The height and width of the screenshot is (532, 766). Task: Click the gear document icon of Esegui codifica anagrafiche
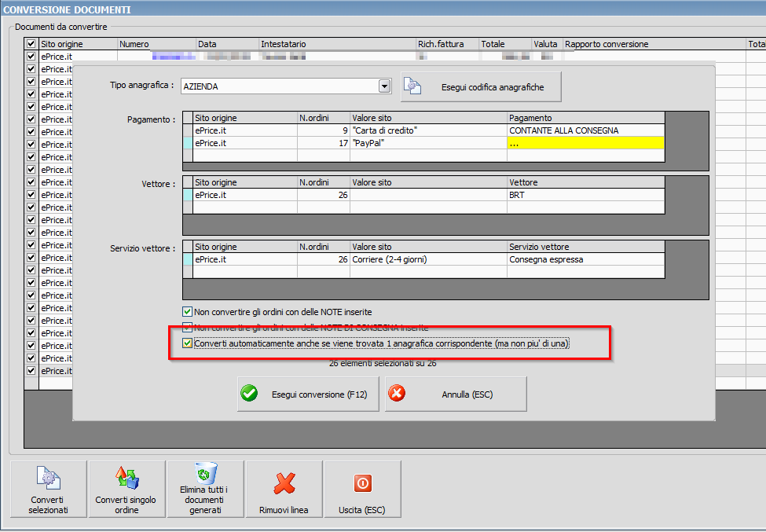412,86
